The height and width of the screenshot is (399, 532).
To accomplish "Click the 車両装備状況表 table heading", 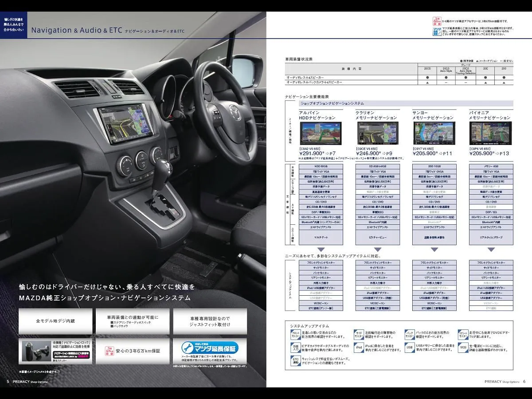I will click(x=299, y=59).
